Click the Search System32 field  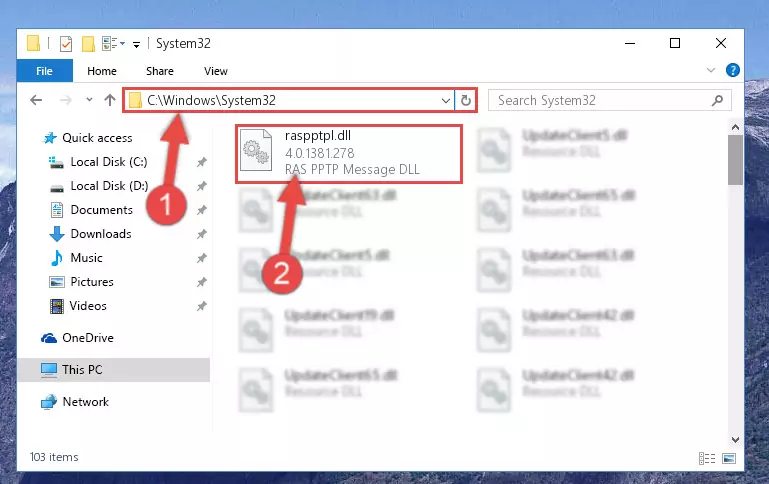click(610, 101)
